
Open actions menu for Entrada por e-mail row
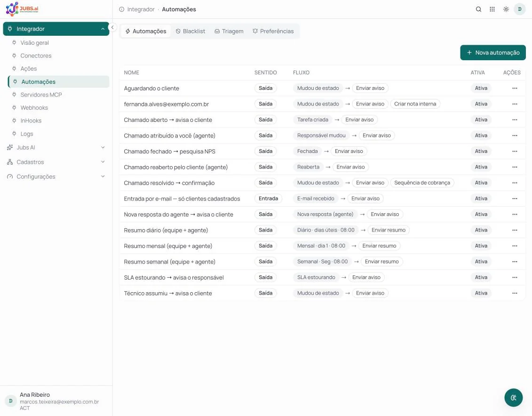click(x=514, y=199)
